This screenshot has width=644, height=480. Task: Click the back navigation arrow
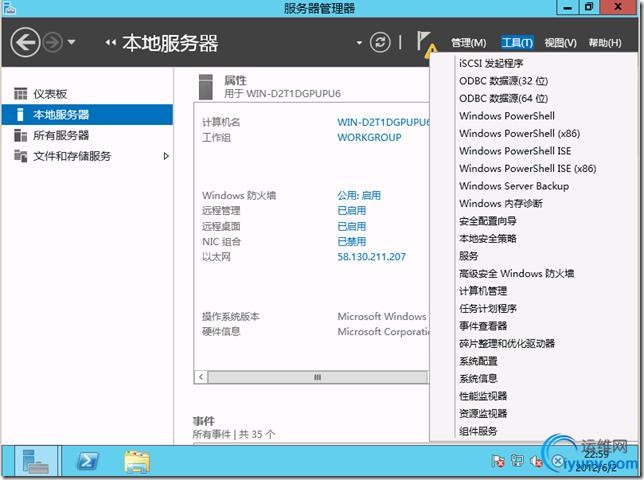click(25, 42)
